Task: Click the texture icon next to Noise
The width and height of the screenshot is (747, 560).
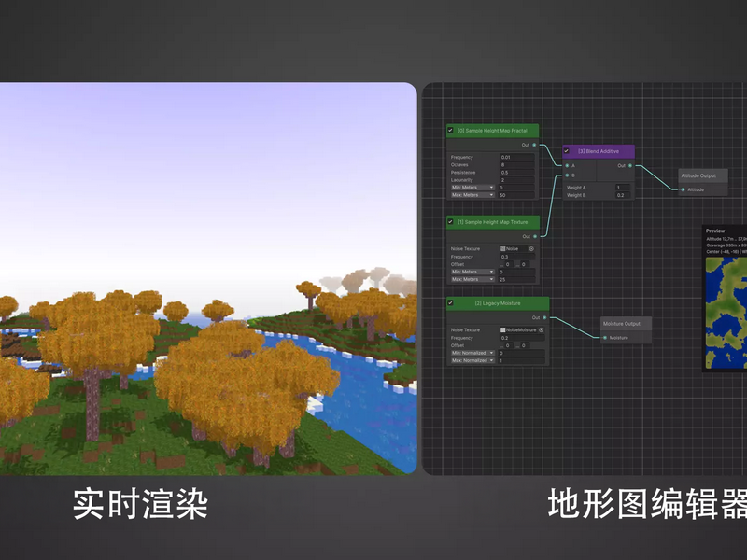Action: (502, 248)
